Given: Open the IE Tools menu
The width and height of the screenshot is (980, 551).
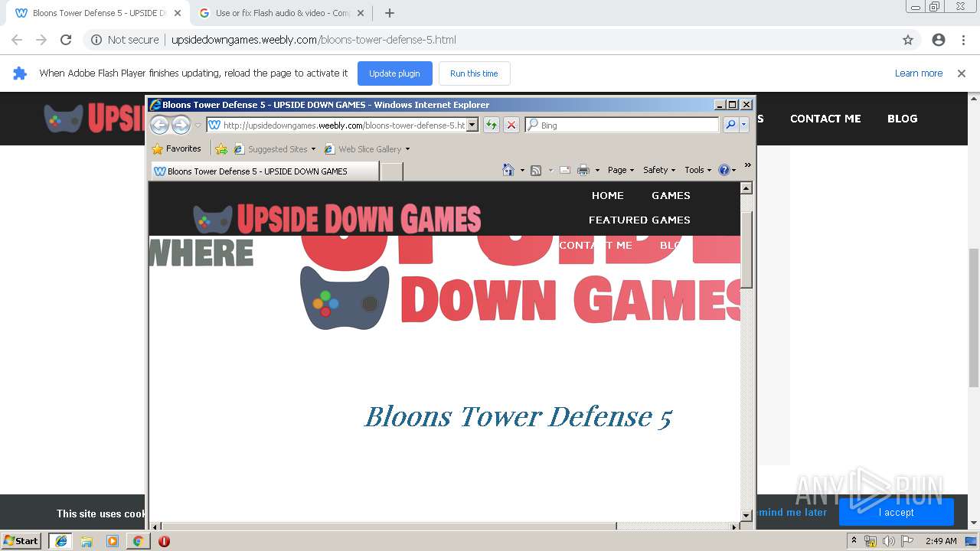Looking at the screenshot, I should [697, 170].
